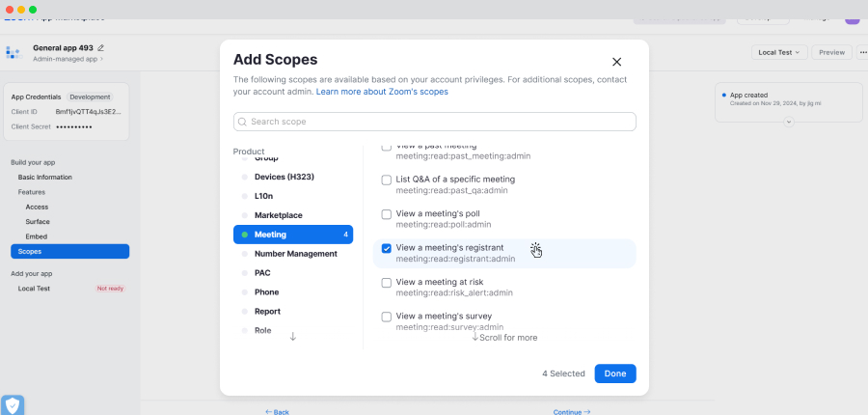Edit app name with pencil icon

[x=100, y=47]
